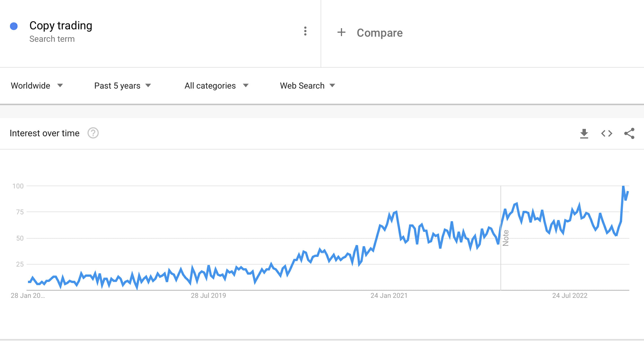Click the 24 Jan 2021 axis label
This screenshot has height=341, width=644.
tap(389, 296)
